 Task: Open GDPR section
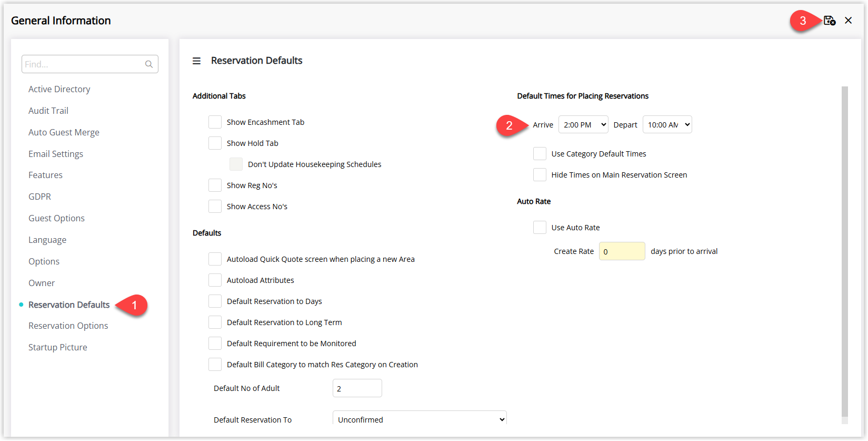coord(39,197)
